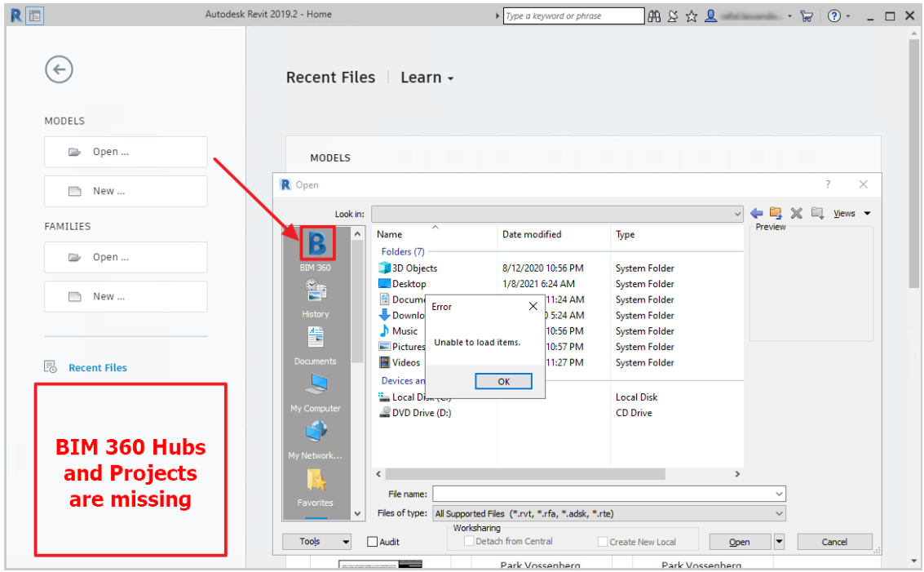Open the BIM 360 places icon
This screenshot has height=572, width=924.
[317, 243]
